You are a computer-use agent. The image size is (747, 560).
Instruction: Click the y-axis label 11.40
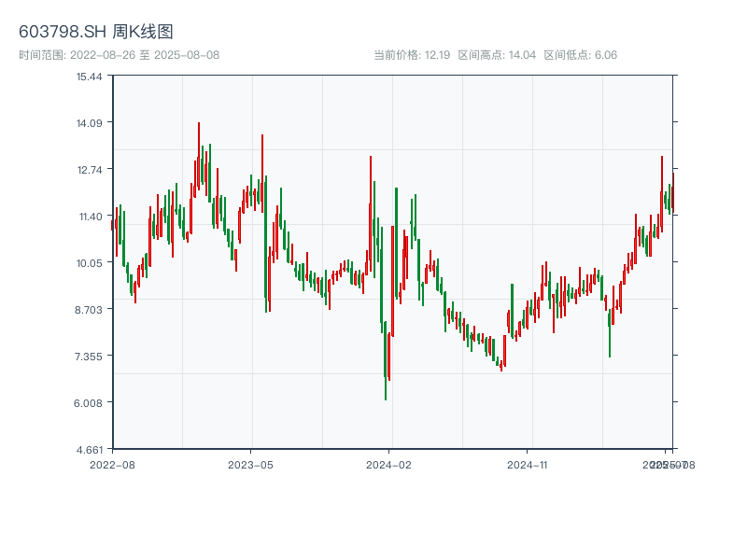(x=90, y=217)
